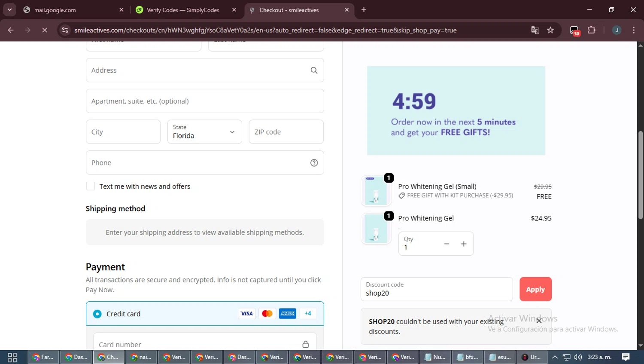Show hidden system tray icons chevron
644x364 pixels.
point(555,357)
